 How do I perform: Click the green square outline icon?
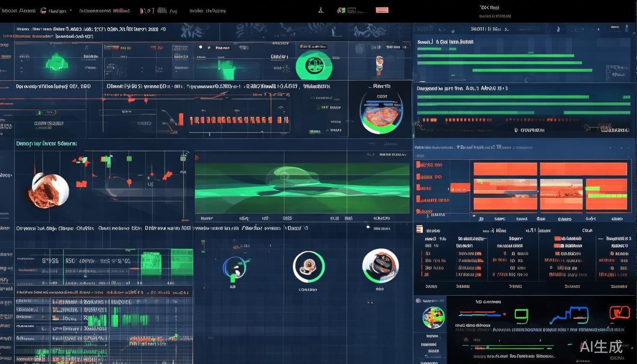click(521, 314)
